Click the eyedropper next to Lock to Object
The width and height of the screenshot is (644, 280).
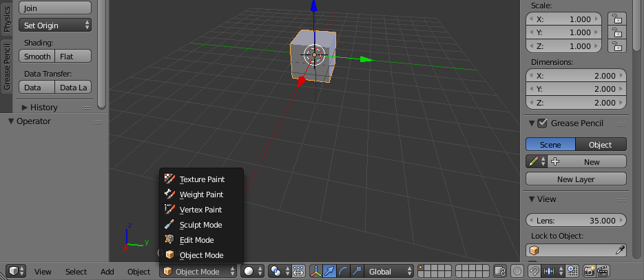pyautogui.click(x=620, y=250)
